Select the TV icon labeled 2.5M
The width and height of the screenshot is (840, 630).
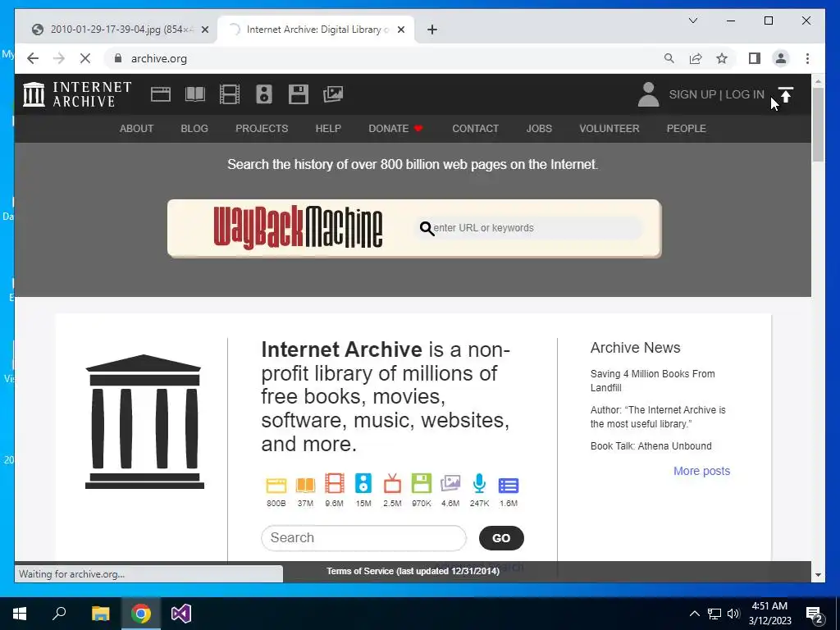point(392,483)
